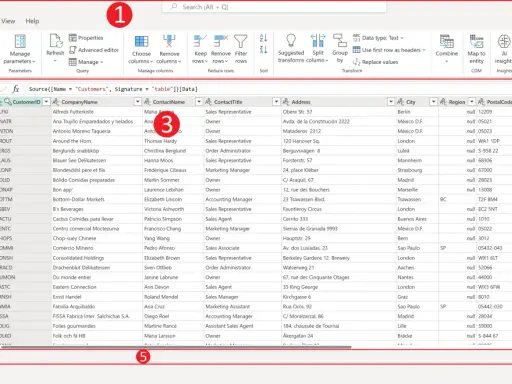Open the CustomerID column filter dropdown
Viewport: 512px width, 384px height.
[x=46, y=102]
